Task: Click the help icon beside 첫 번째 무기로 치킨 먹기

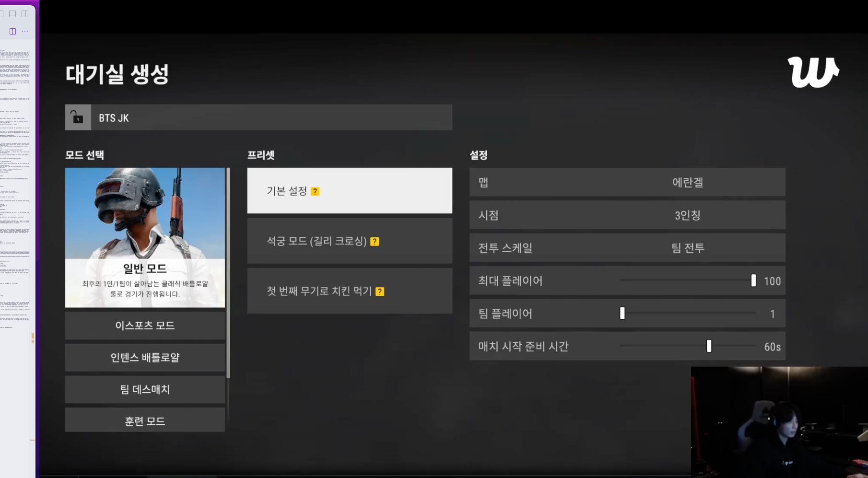Action: [x=380, y=291]
